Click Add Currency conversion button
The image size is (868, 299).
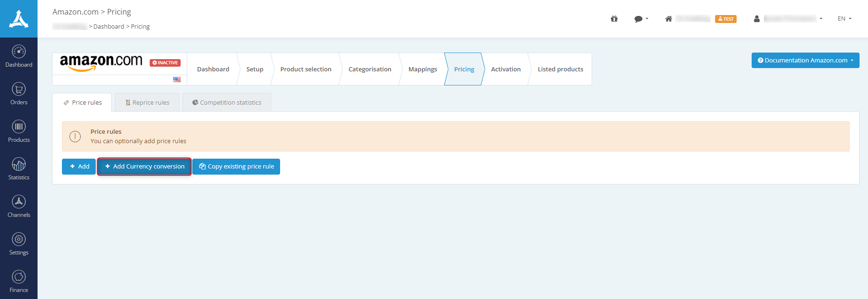(x=144, y=167)
